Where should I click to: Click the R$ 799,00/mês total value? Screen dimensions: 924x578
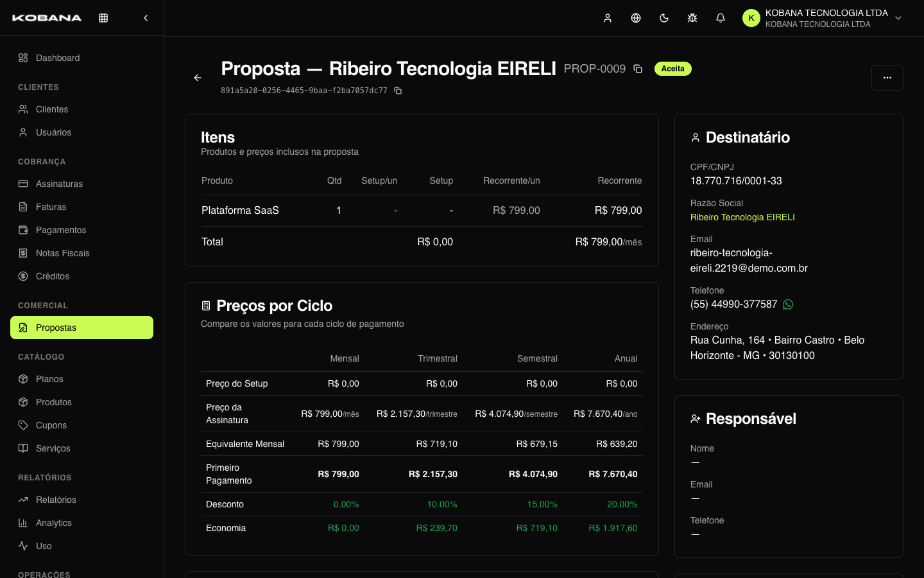608,242
